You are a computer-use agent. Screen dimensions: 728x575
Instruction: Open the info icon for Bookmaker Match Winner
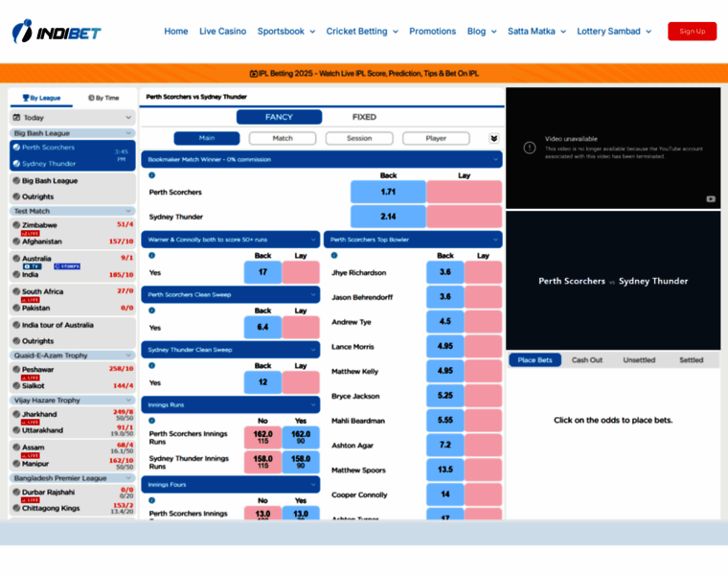tap(151, 175)
